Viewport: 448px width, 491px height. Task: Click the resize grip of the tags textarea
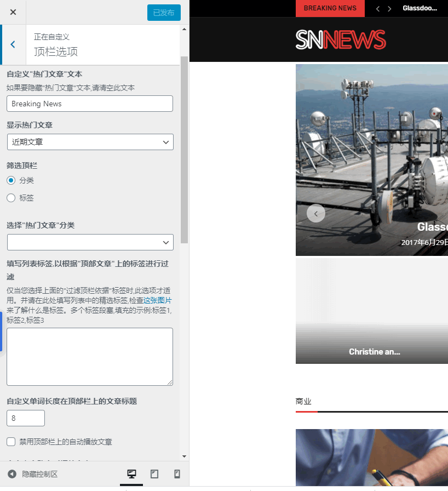pyautogui.click(x=170, y=382)
